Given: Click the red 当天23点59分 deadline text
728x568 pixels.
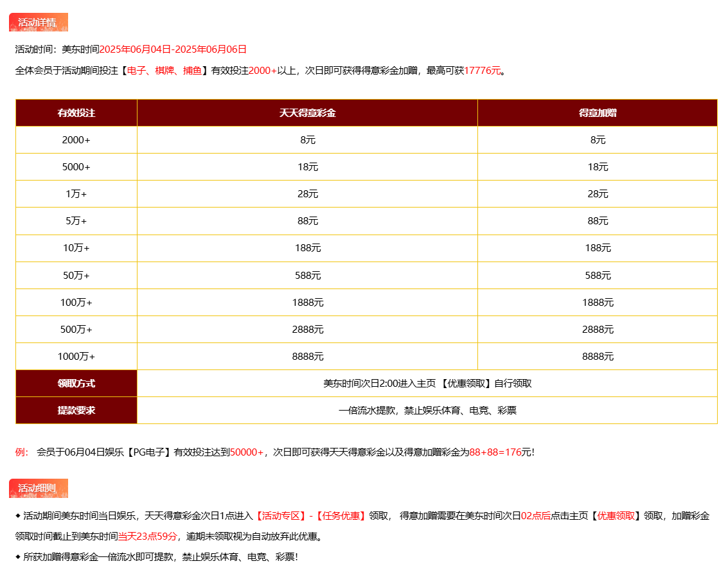Looking at the screenshot, I should click(x=147, y=537).
